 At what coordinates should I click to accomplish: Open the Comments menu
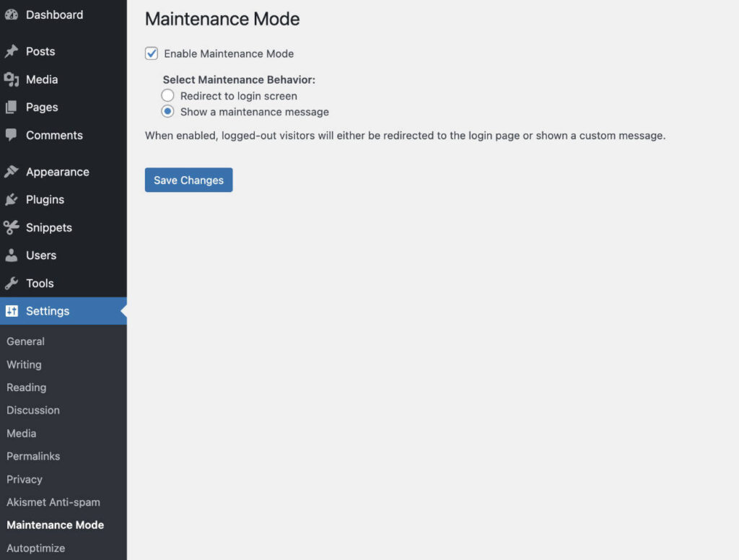54,135
